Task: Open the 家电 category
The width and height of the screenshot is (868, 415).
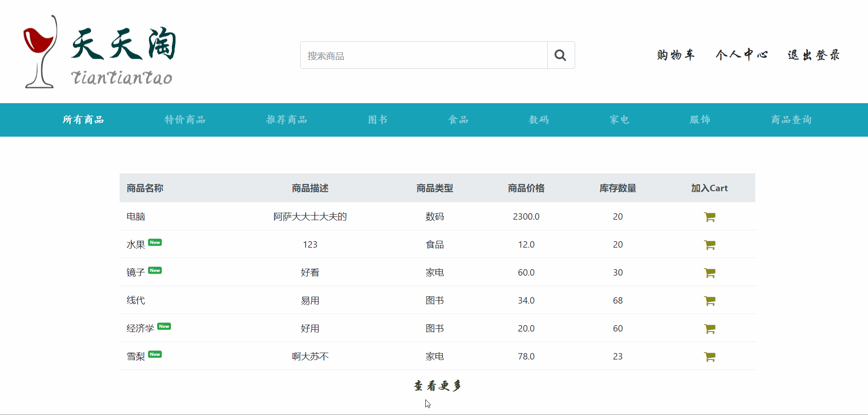Action: (x=620, y=120)
